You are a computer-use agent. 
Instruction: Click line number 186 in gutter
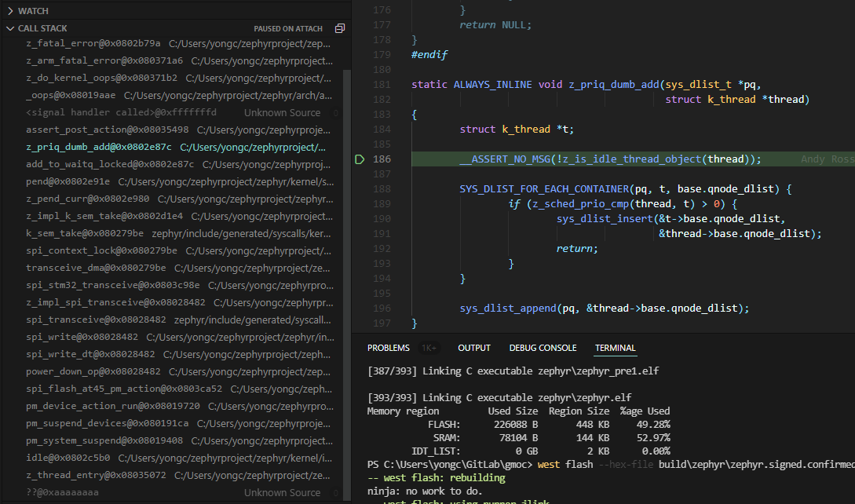click(382, 159)
